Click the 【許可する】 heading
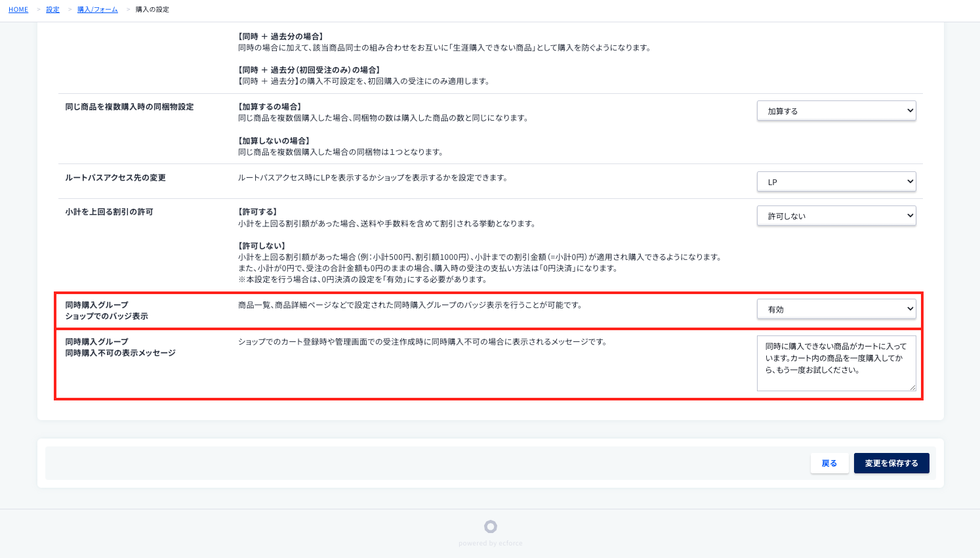 pos(258,212)
